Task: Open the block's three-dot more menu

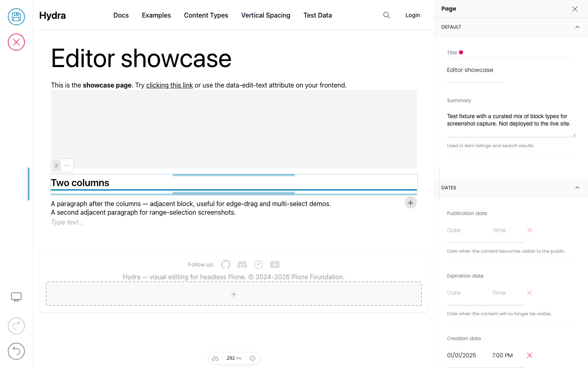Action: 67,166
